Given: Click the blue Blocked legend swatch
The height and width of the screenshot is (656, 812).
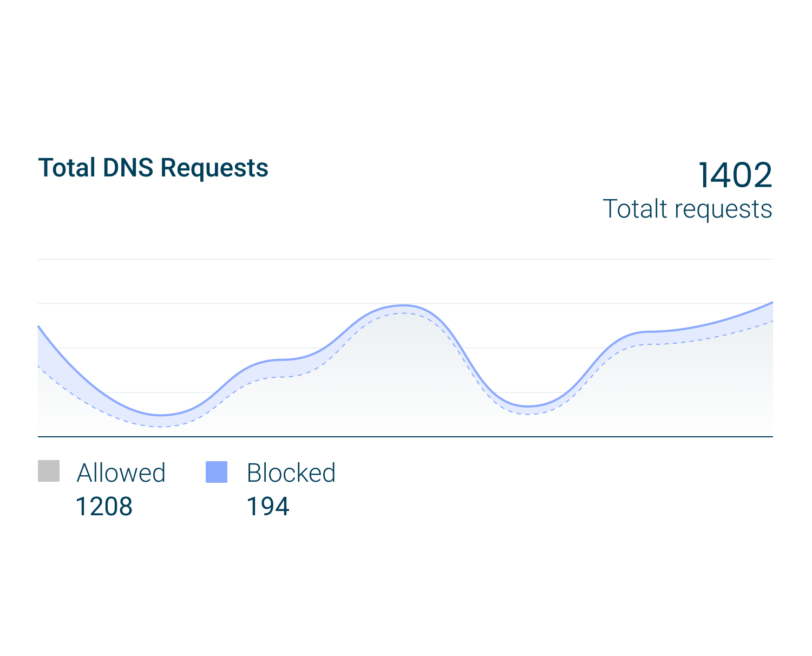Looking at the screenshot, I should [217, 471].
